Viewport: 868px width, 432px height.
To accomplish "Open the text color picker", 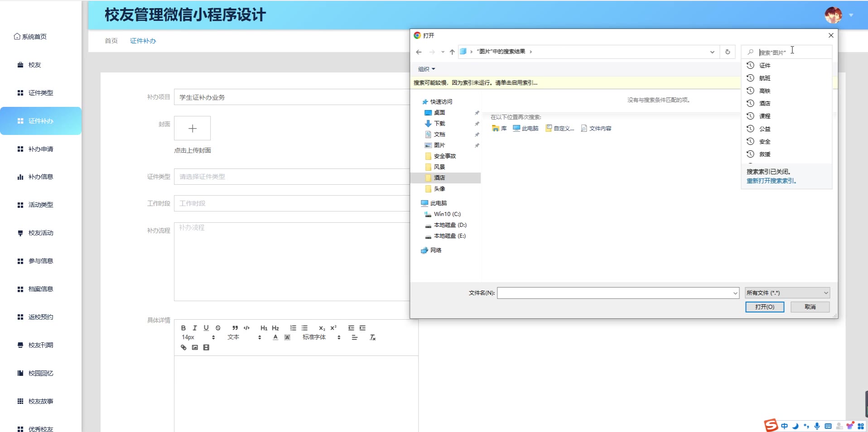I will point(275,337).
